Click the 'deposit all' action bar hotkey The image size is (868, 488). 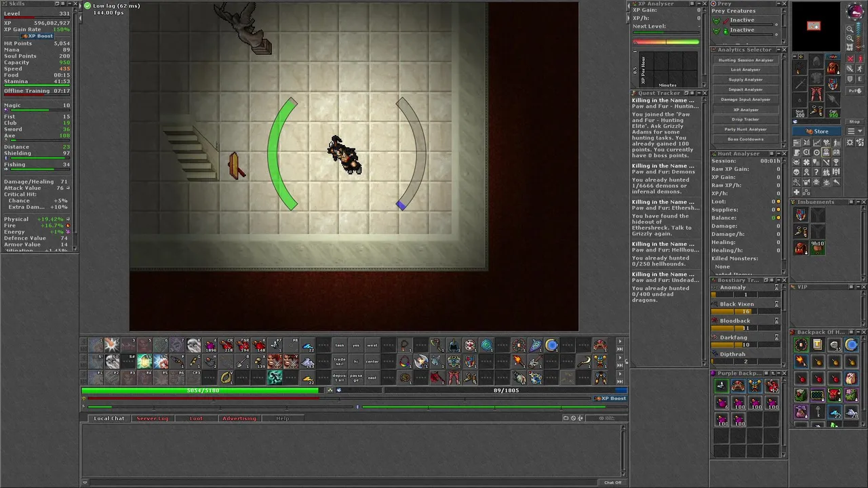click(340, 378)
